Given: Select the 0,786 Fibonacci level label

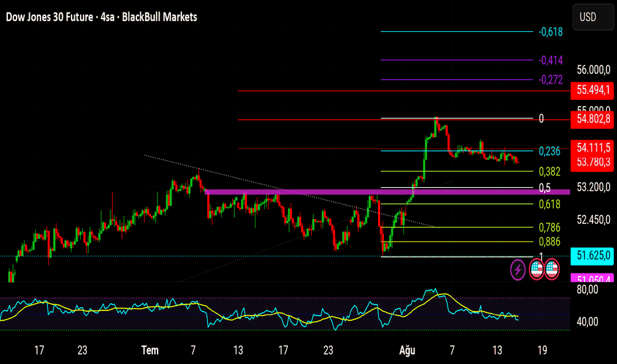Looking at the screenshot, I should point(549,228).
